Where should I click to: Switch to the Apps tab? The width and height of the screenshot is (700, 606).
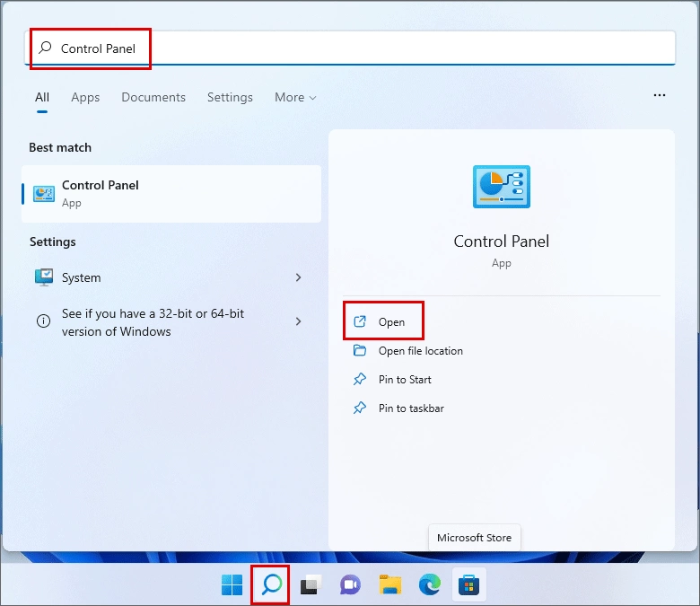coord(85,97)
